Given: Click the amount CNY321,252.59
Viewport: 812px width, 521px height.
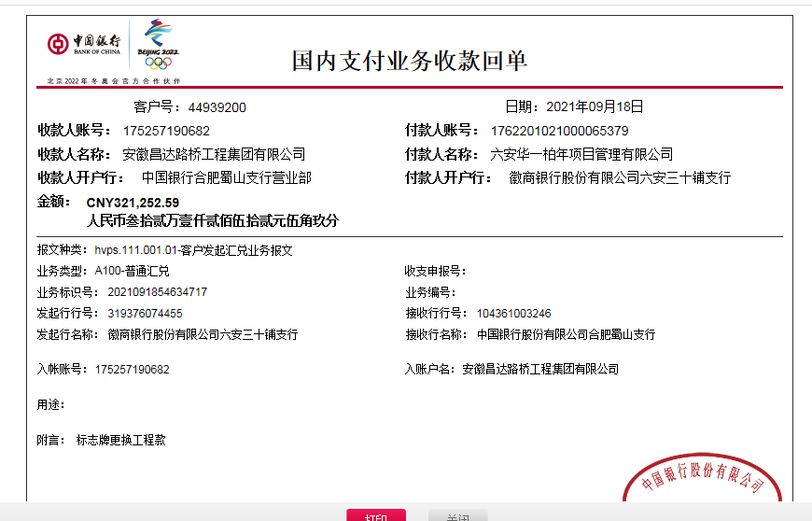Looking at the screenshot, I should click(x=133, y=202).
